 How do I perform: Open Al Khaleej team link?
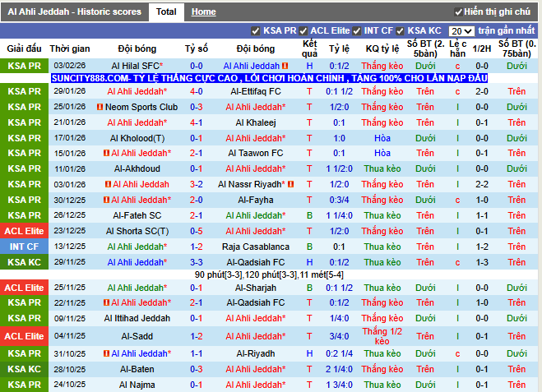tap(256, 122)
